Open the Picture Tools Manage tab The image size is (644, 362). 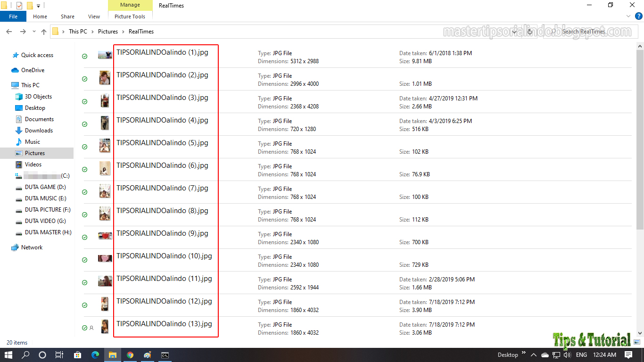(130, 5)
